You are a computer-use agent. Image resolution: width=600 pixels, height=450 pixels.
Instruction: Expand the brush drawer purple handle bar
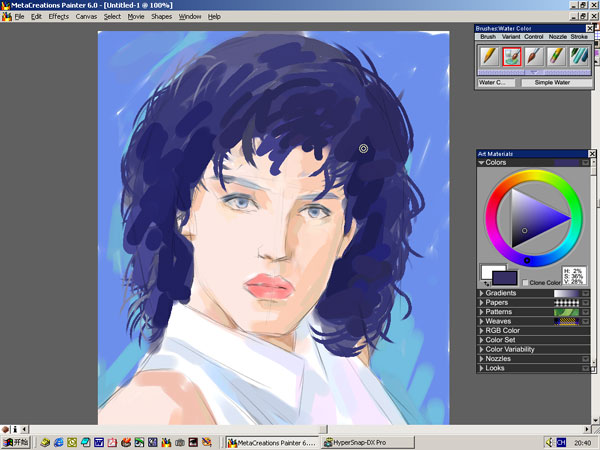534,72
